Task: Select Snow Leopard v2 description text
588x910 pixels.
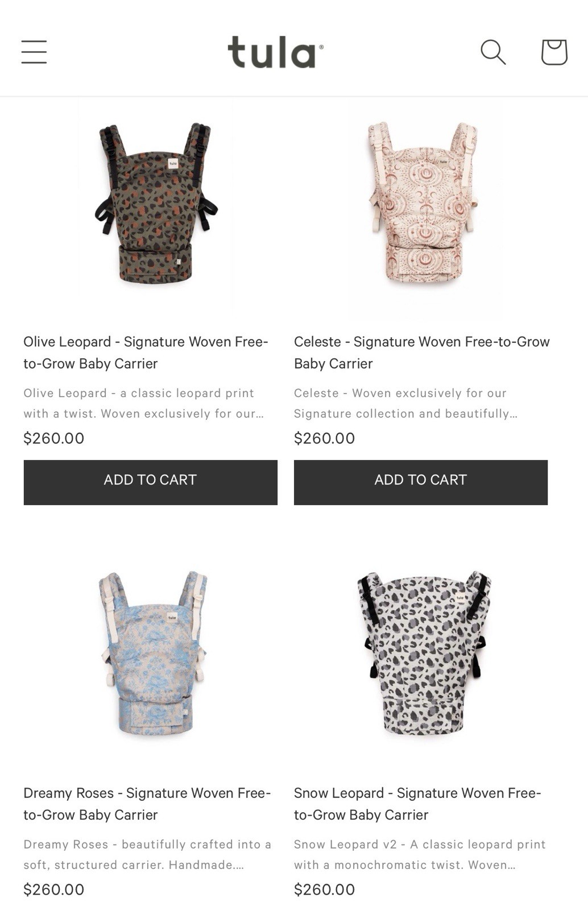Action: (x=420, y=854)
